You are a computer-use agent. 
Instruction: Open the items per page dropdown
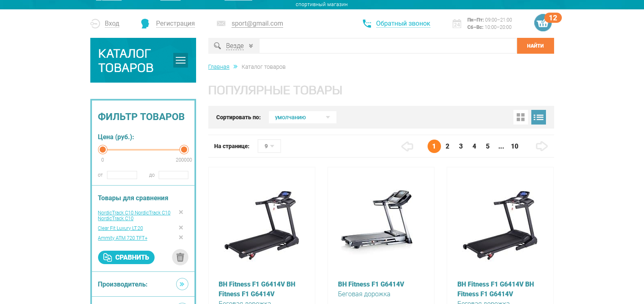[269, 146]
